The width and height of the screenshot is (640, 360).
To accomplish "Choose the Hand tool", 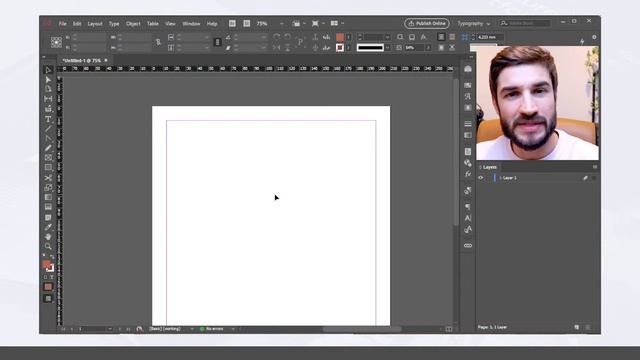I will point(48,237).
